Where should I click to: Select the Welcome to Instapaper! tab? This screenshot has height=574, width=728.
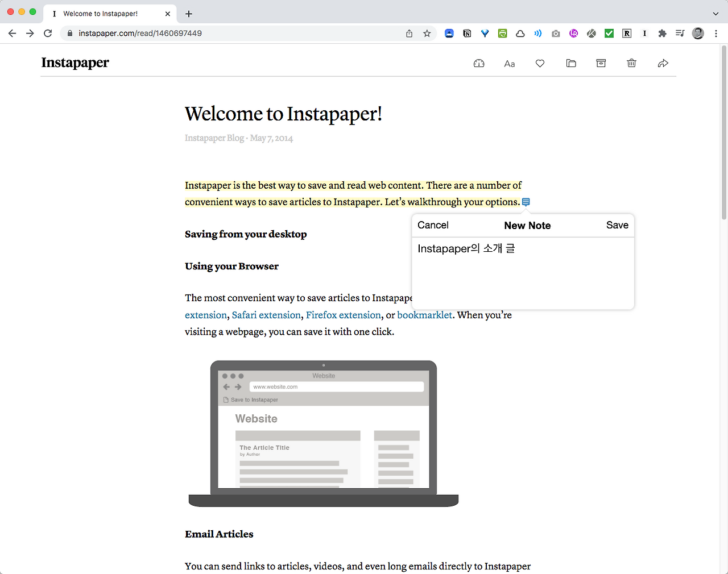pyautogui.click(x=110, y=14)
